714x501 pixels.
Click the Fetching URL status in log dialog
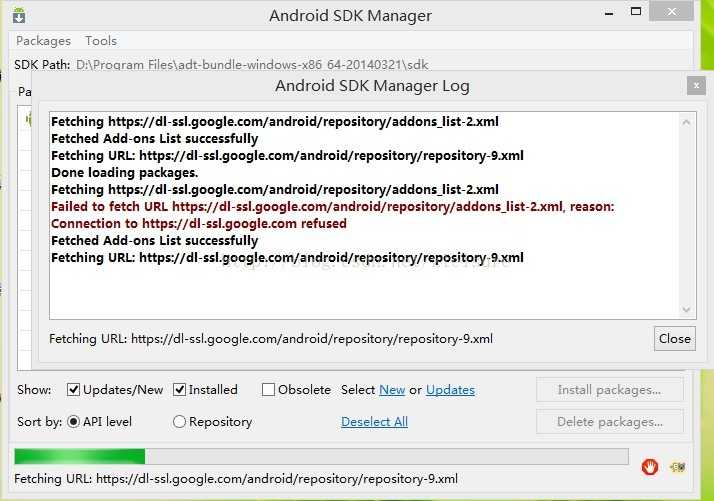click(271, 339)
